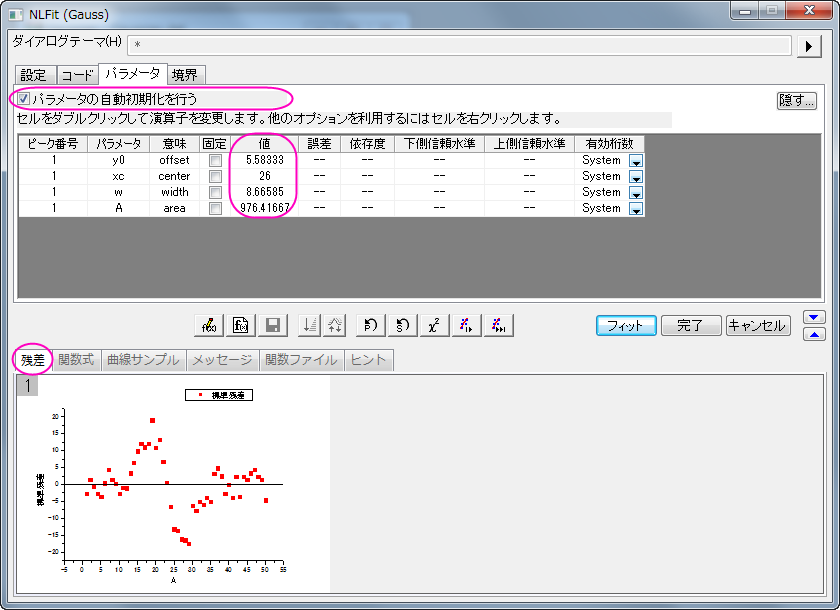Click the S undo-arrow icon

pos(402,325)
